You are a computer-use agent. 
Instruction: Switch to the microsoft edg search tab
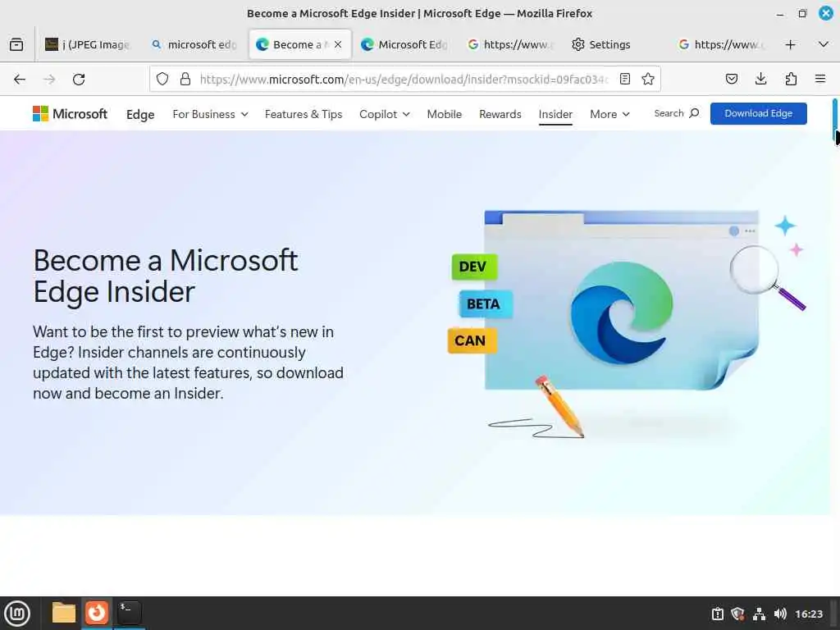[194, 44]
